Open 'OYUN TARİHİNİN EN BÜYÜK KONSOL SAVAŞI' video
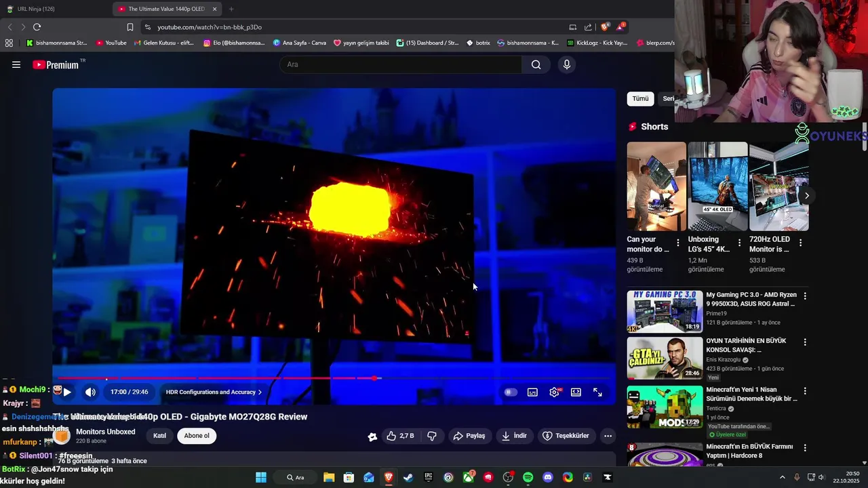Image resolution: width=868 pixels, height=488 pixels. 665,358
